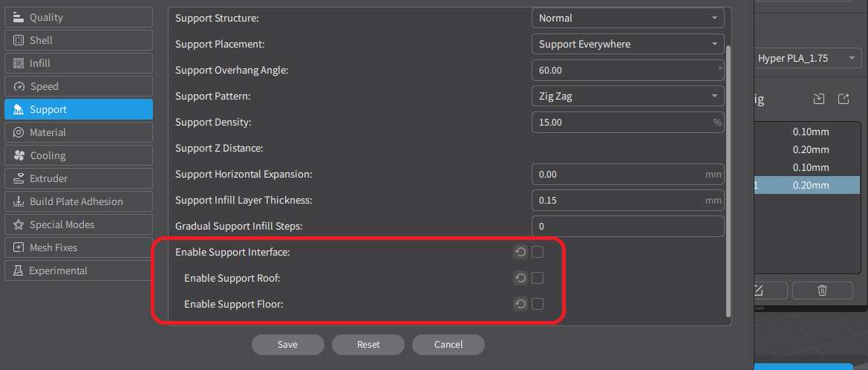Click the edit profile pencil icon

coord(758,291)
